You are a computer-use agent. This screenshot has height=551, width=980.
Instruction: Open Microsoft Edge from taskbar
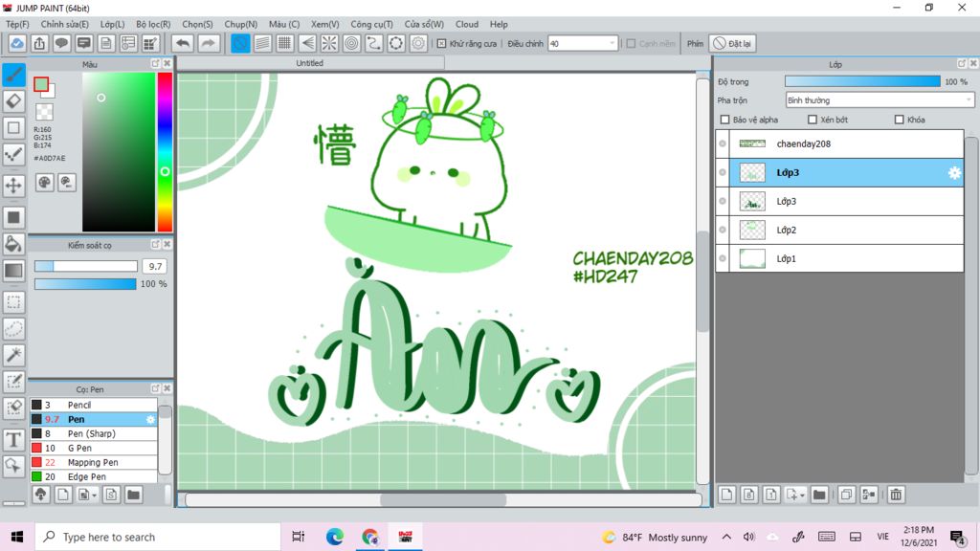click(x=334, y=537)
